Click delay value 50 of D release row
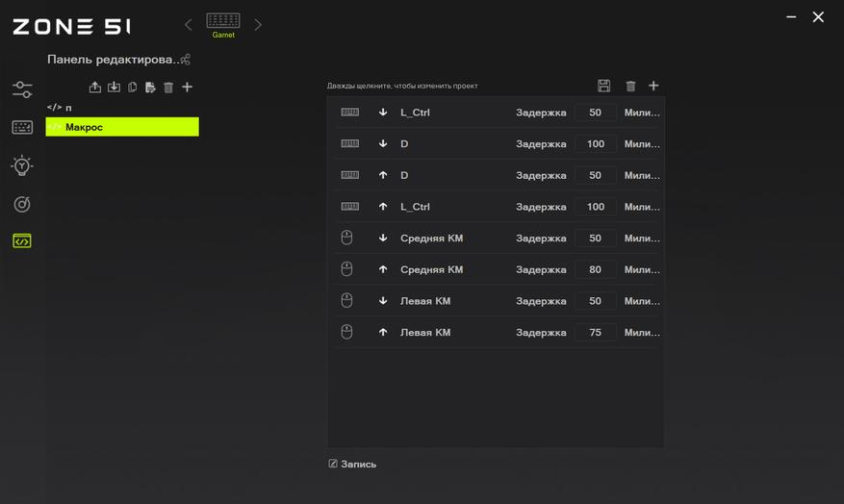This screenshot has width=844, height=504. [595, 175]
